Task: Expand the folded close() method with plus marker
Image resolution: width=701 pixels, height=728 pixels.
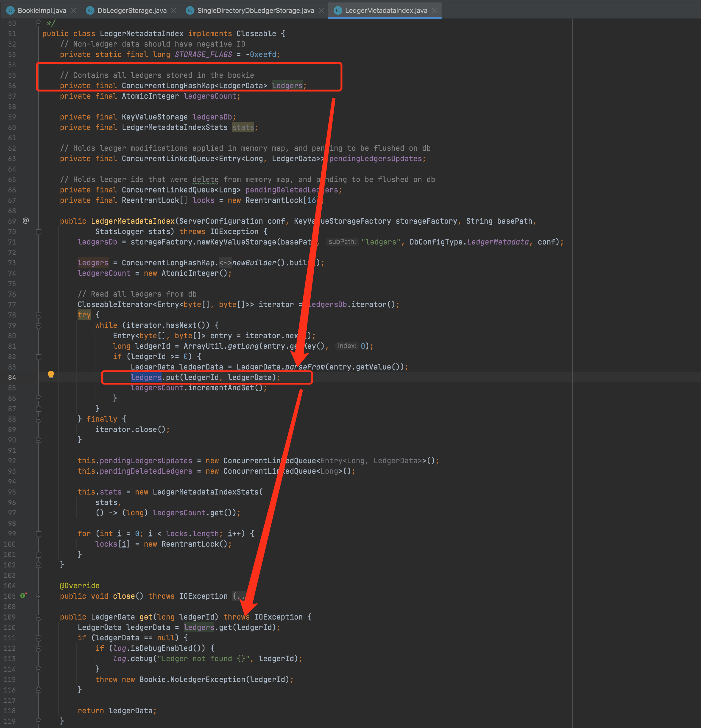Action: pos(39,596)
